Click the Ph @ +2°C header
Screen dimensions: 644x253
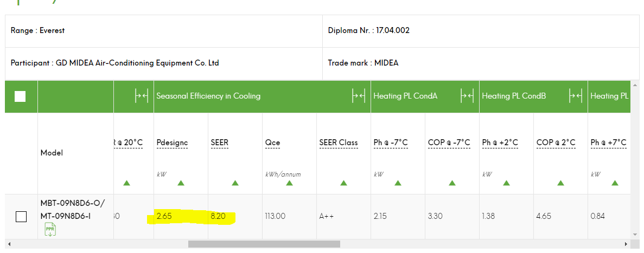[x=500, y=142]
